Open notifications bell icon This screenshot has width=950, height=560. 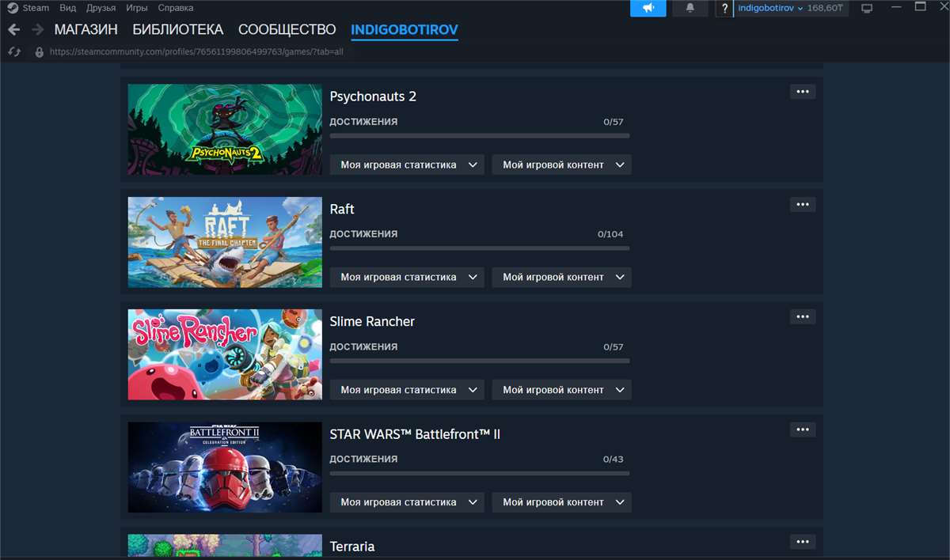pyautogui.click(x=690, y=8)
